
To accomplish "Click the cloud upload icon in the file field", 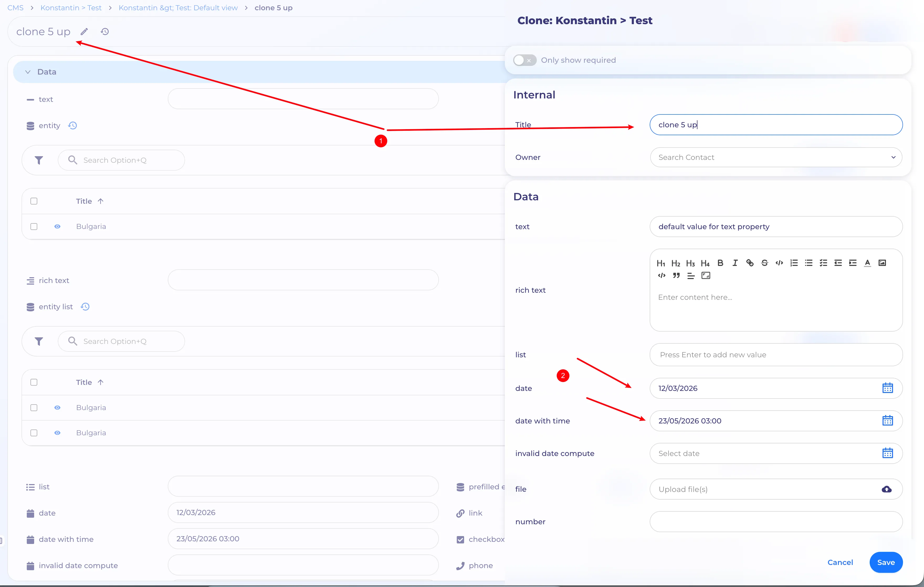I will coord(886,489).
